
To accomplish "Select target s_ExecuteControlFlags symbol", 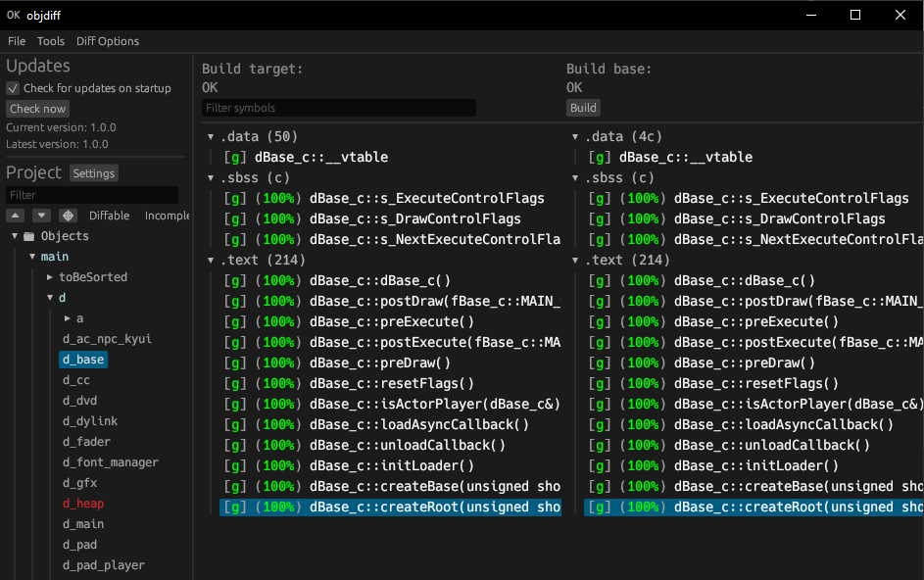I will pos(384,199).
